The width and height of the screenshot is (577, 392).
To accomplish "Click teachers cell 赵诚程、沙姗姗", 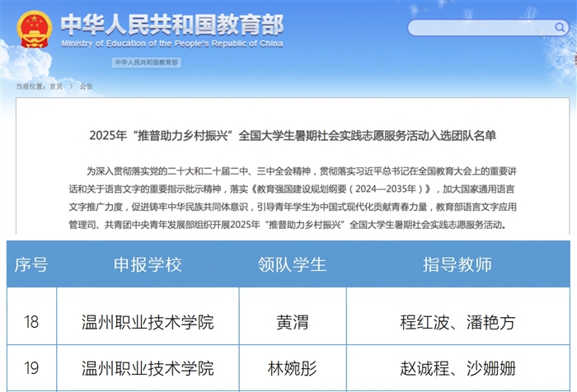I will (x=457, y=368).
